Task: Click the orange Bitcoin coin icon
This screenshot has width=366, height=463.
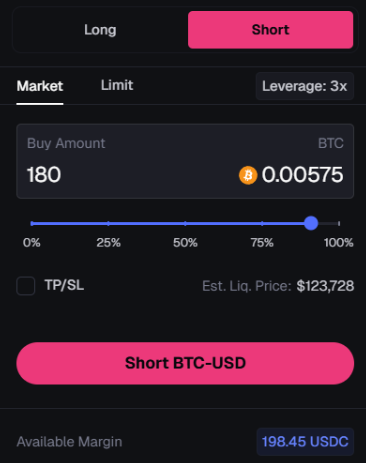Action: click(x=248, y=175)
